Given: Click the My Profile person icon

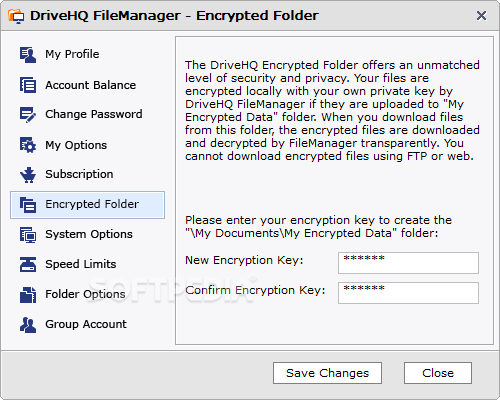Looking at the screenshot, I should pyautogui.click(x=28, y=55).
